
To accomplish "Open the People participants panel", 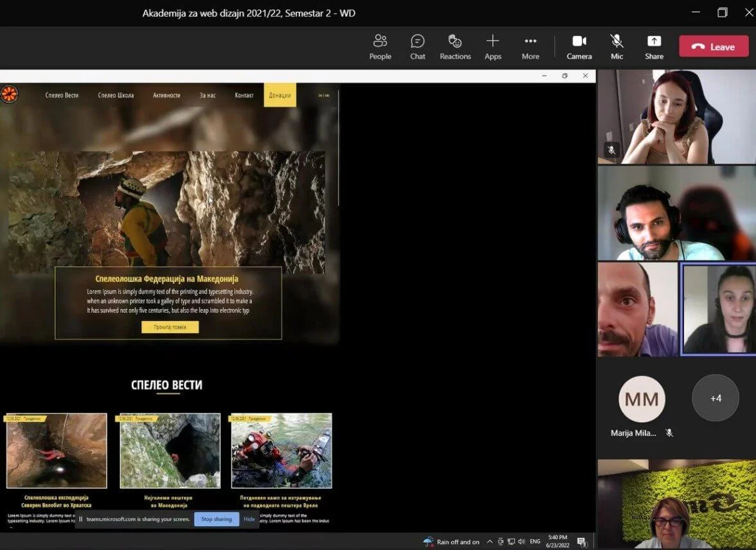I will click(x=380, y=47).
